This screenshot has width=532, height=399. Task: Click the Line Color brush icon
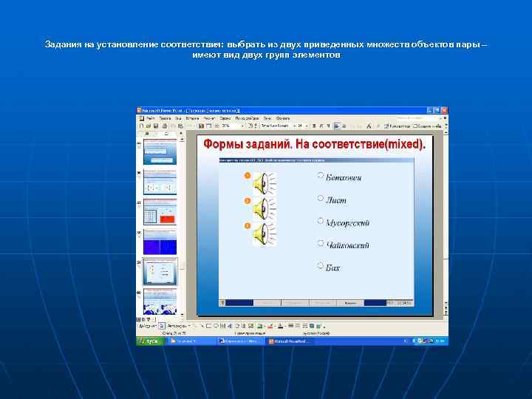(x=270, y=326)
